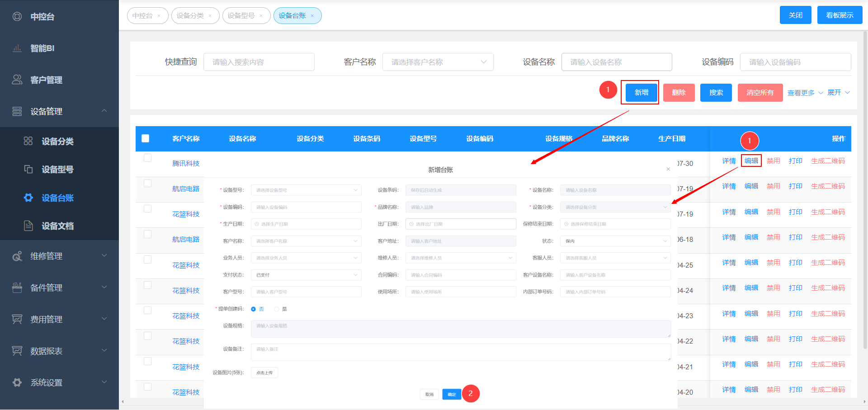Click the 看板展示 button

coord(840,15)
